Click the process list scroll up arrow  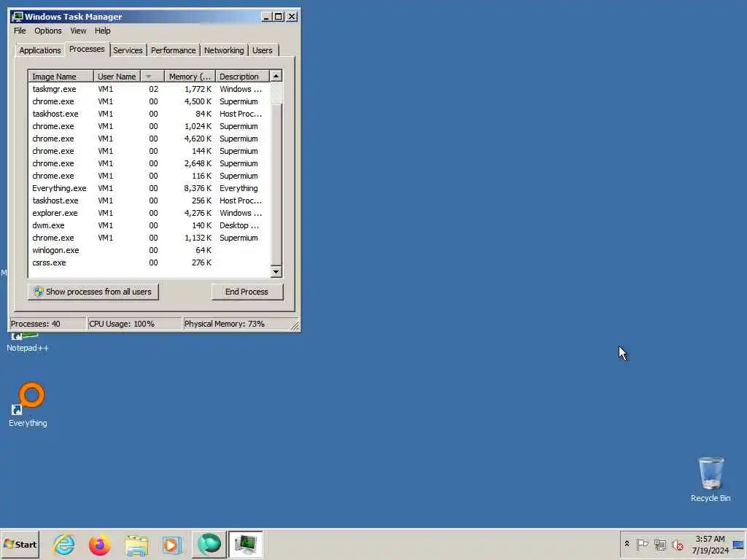(x=276, y=76)
